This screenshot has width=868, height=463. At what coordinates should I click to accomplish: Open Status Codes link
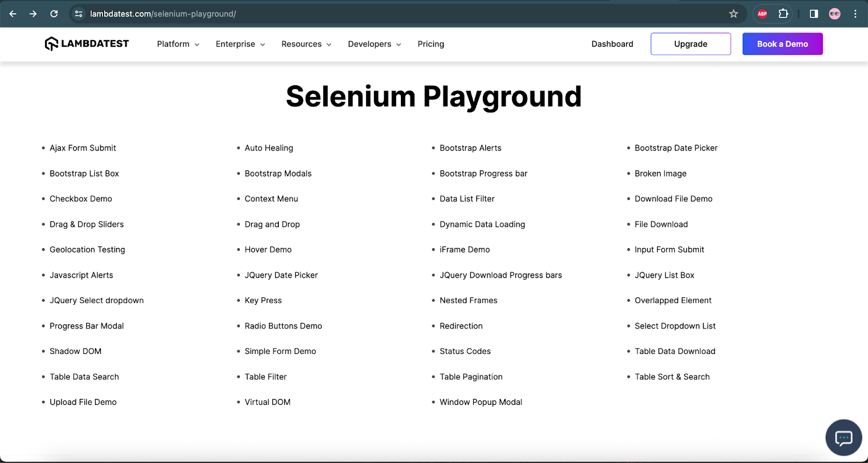click(x=465, y=351)
